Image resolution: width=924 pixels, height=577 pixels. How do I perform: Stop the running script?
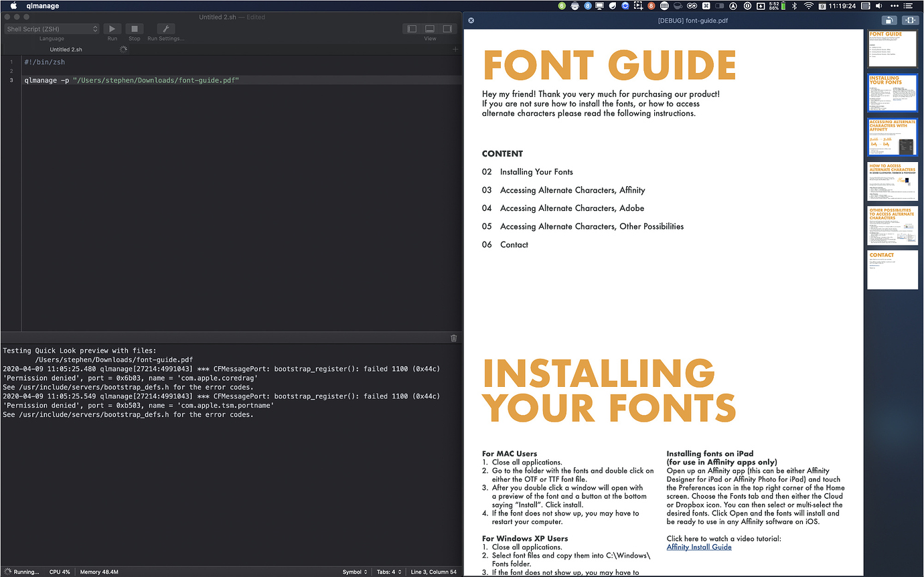click(x=134, y=29)
